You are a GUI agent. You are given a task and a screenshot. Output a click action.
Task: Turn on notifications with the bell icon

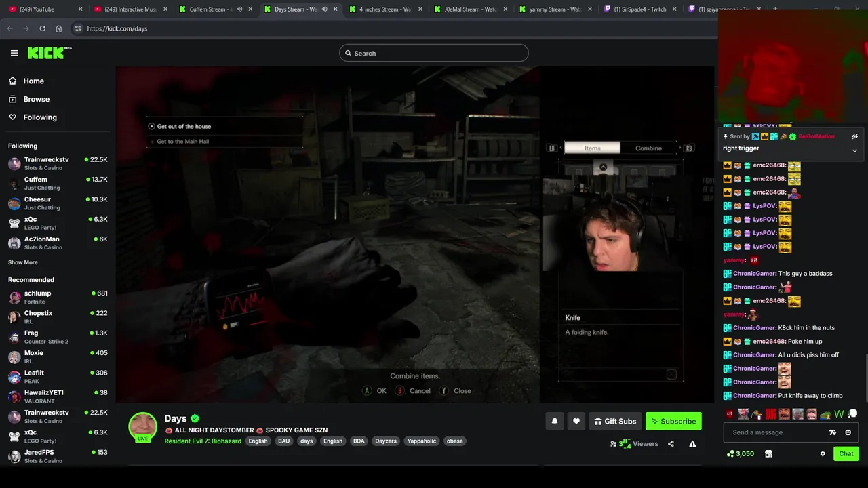click(x=555, y=421)
